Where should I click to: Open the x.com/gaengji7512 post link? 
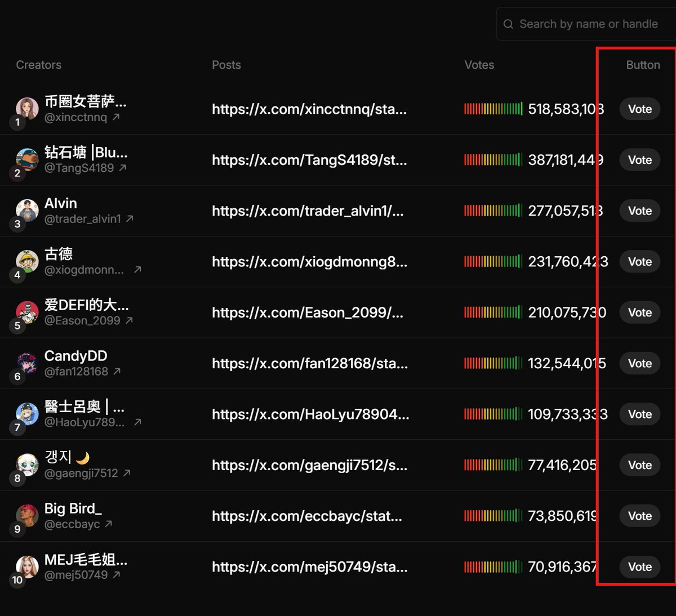tap(309, 465)
